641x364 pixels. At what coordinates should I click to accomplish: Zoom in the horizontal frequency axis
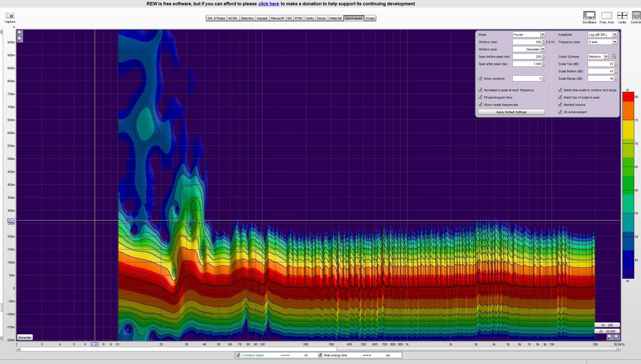pos(616,337)
